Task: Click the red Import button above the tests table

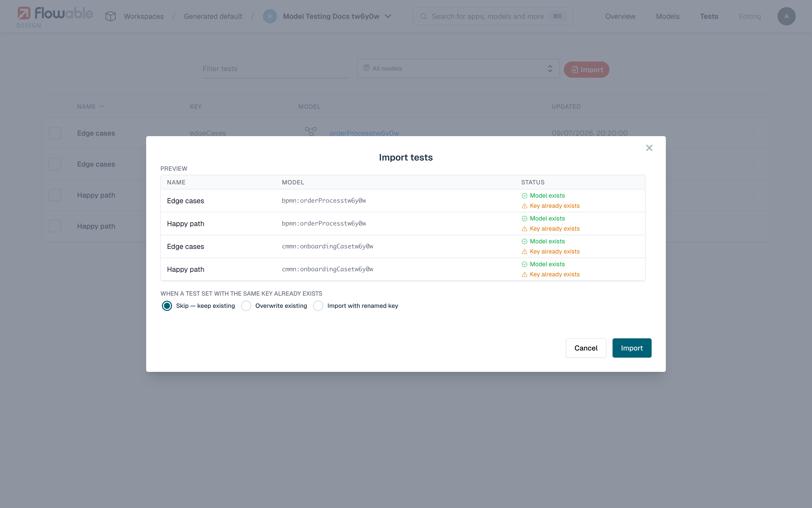Action: (x=586, y=70)
